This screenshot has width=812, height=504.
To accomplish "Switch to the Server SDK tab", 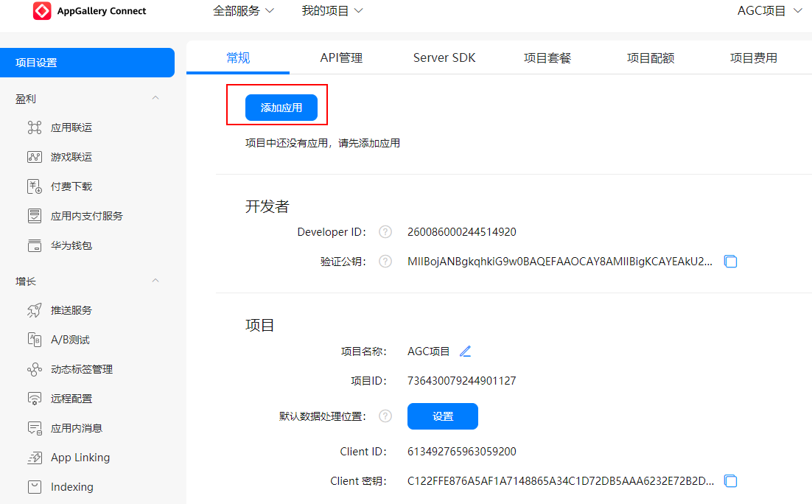I will (444, 58).
